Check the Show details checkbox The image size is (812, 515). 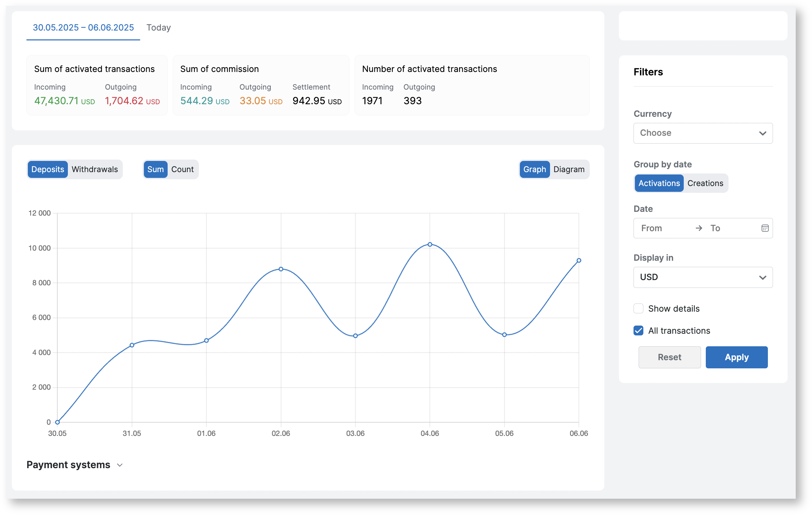coord(638,309)
